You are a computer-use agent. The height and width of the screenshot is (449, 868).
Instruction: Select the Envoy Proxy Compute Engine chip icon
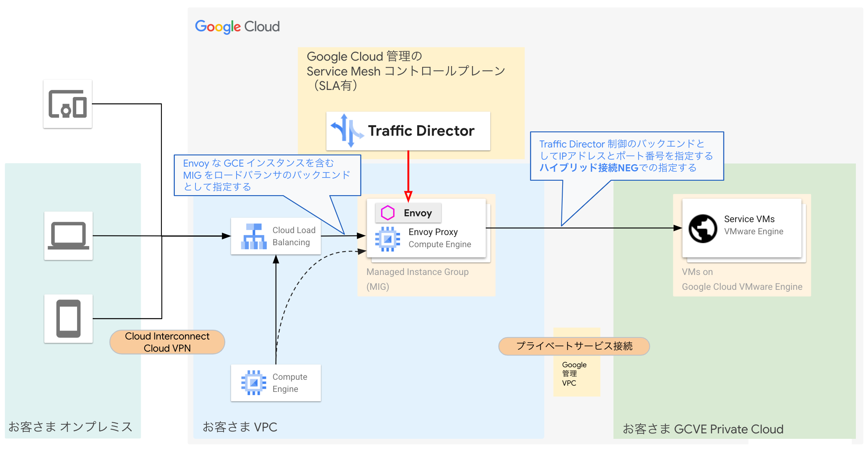pos(387,239)
